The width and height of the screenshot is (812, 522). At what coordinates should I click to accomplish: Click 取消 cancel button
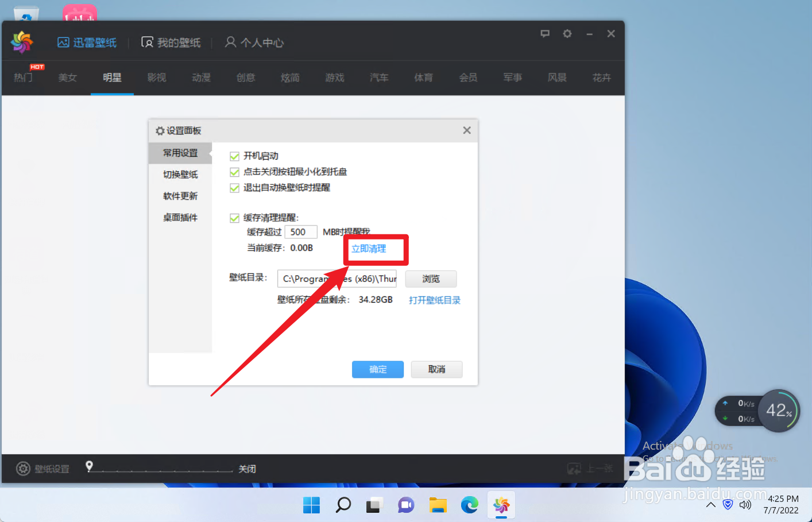tap(436, 369)
